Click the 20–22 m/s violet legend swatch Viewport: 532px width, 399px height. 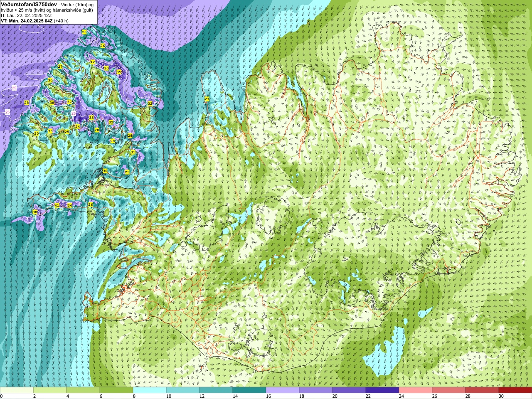click(349, 390)
